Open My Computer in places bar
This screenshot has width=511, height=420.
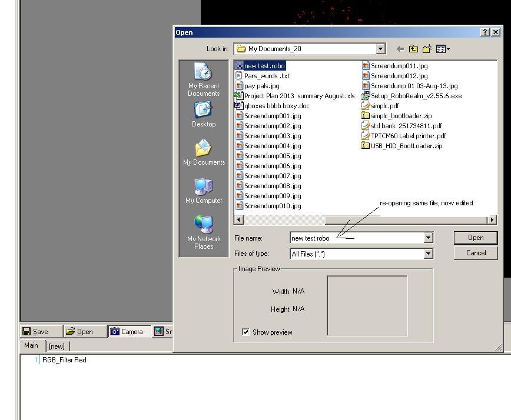tap(203, 191)
